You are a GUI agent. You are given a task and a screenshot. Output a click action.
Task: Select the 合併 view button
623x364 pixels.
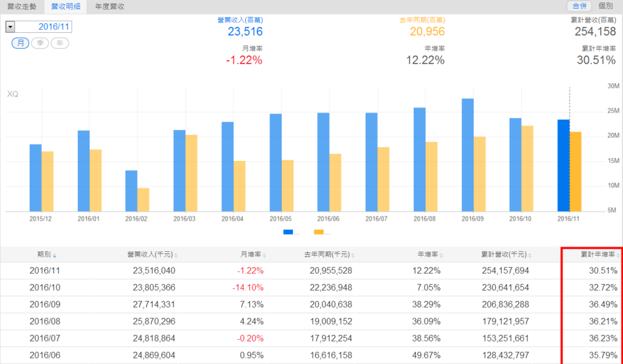[x=579, y=6]
